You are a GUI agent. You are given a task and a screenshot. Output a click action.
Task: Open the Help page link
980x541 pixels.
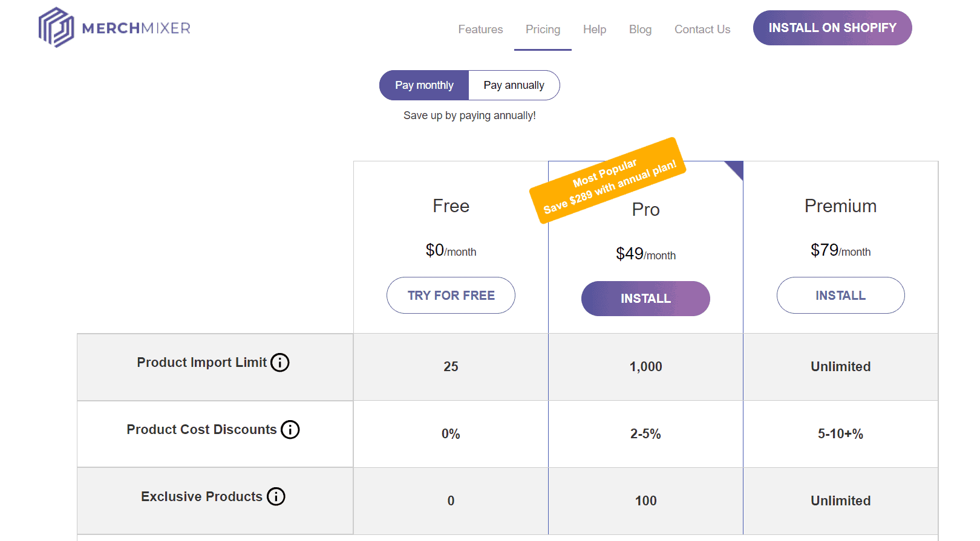click(x=595, y=29)
